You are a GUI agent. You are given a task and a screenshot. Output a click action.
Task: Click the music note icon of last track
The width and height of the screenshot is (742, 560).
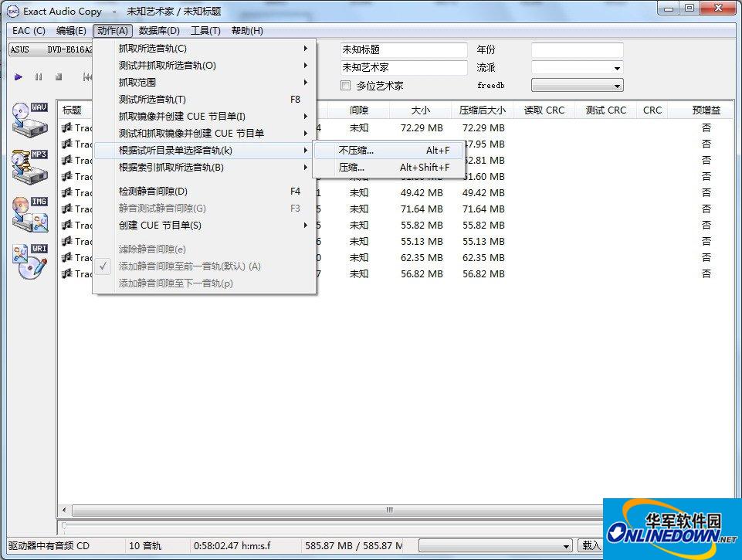[x=66, y=273]
